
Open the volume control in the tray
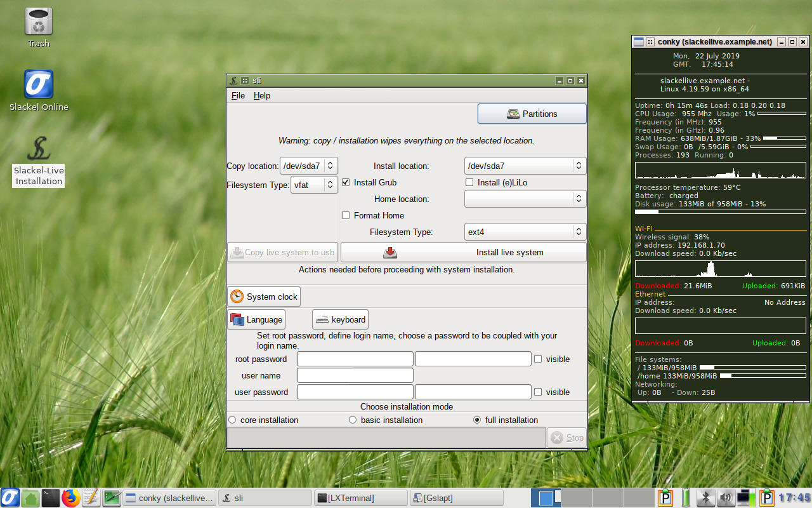[724, 498]
